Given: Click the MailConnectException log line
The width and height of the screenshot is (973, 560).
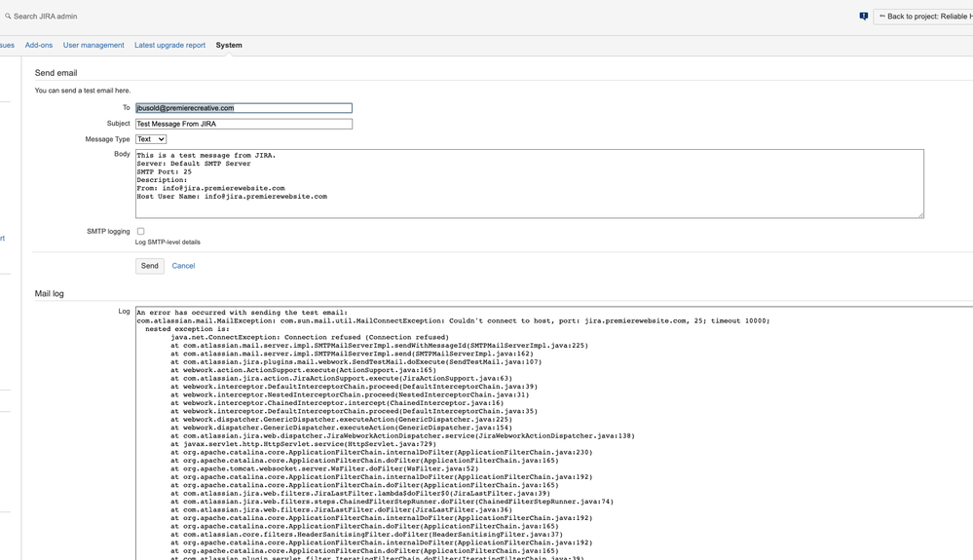Looking at the screenshot, I should [453, 321].
